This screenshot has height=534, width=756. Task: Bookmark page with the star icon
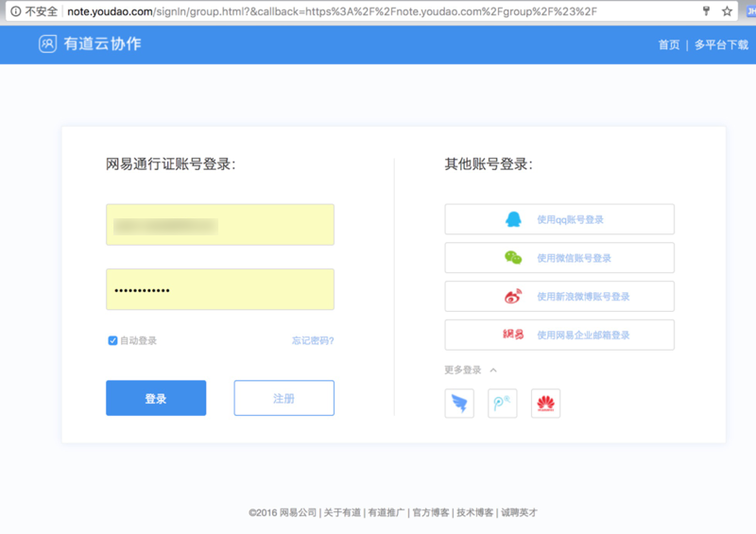727,11
